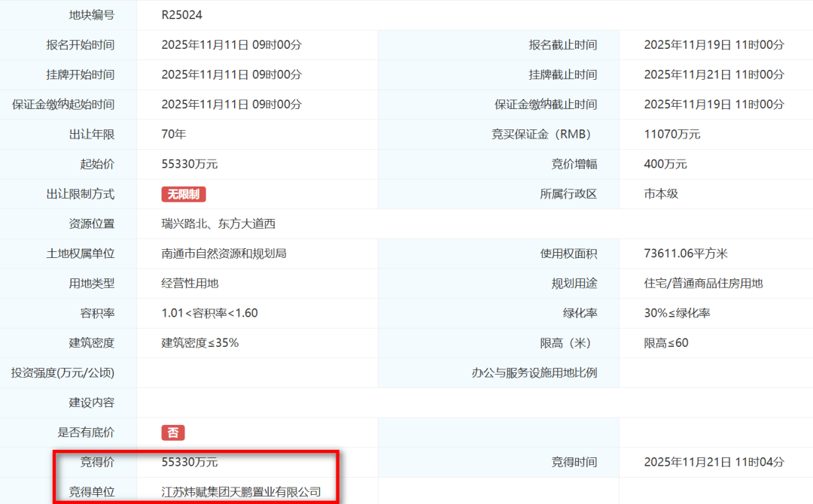Click the winning bidder 江苏炜赋集团天鹏置业有限公司
Viewport: 813px width, 504px height.
[x=241, y=490]
